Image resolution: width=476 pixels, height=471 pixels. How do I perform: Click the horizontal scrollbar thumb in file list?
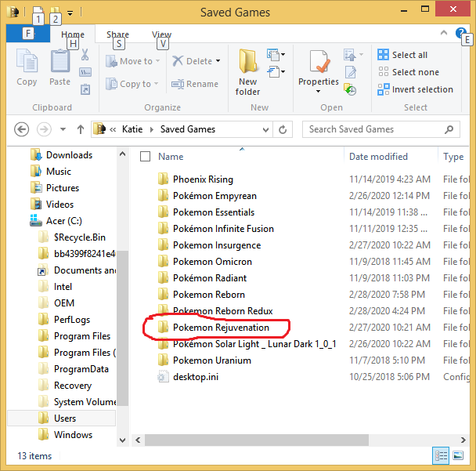[x=257, y=440]
